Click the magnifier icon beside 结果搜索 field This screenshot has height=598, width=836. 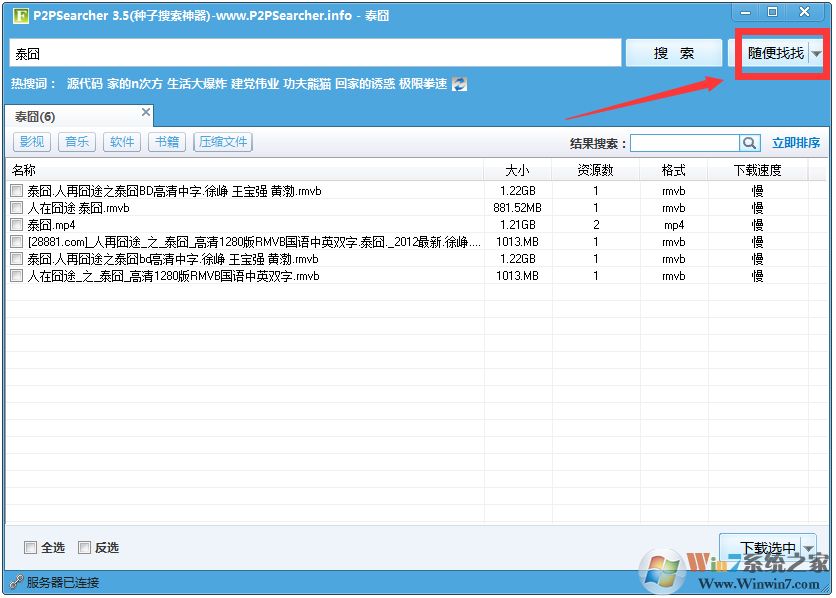[750, 142]
